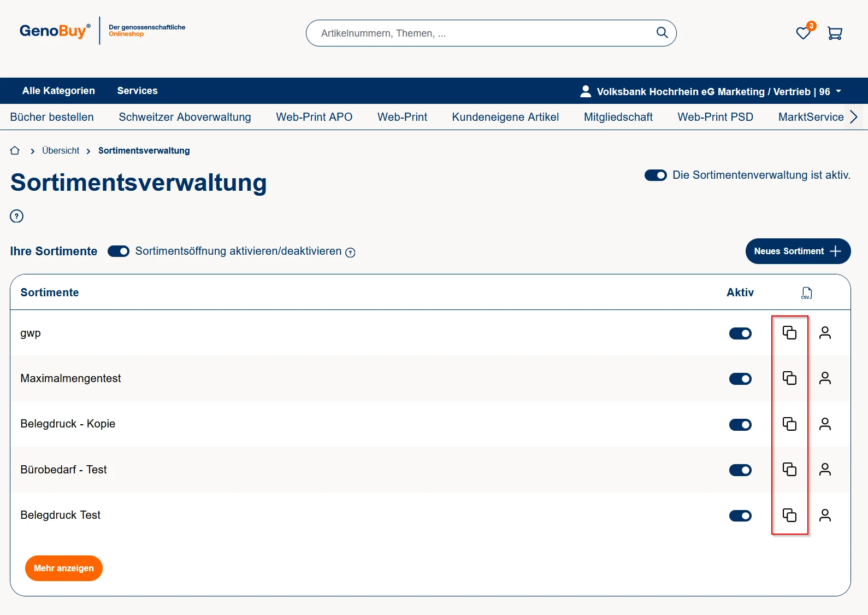Duplicate the Bürobedarf - Test assortment
This screenshot has width=868, height=615.
[x=789, y=470]
